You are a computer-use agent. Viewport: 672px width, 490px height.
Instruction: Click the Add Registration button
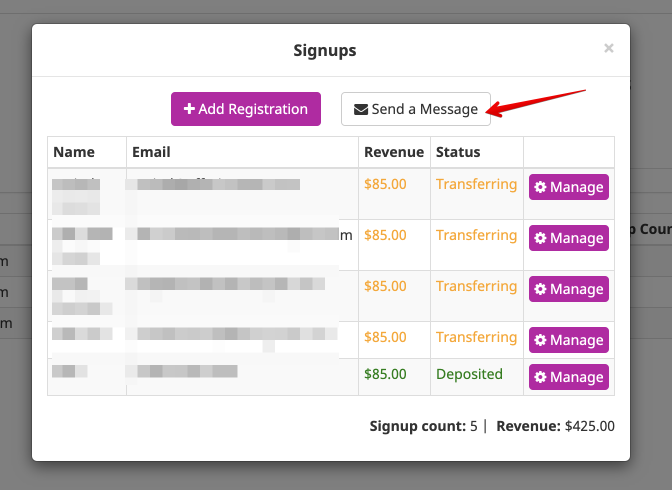[246, 109]
